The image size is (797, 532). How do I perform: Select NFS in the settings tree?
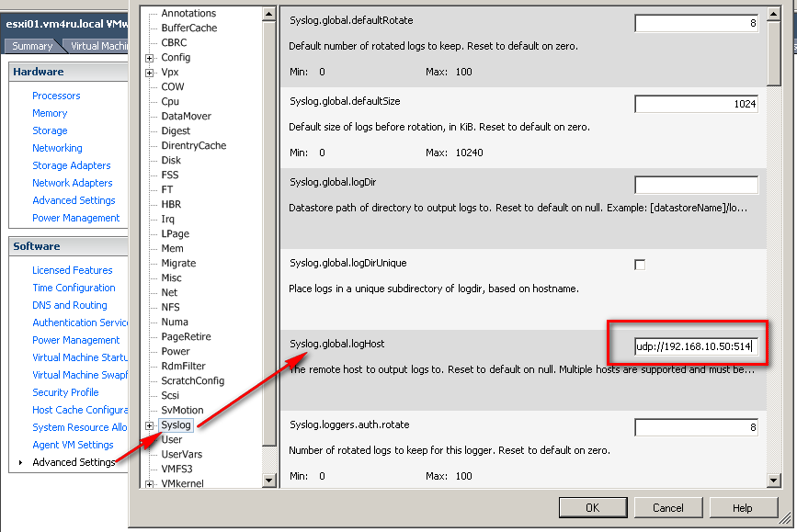[x=171, y=308]
